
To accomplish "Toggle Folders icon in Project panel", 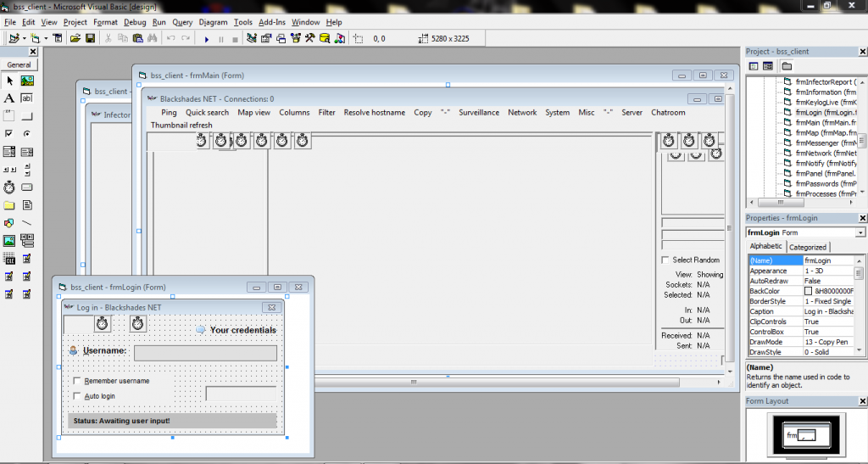I will pos(787,66).
